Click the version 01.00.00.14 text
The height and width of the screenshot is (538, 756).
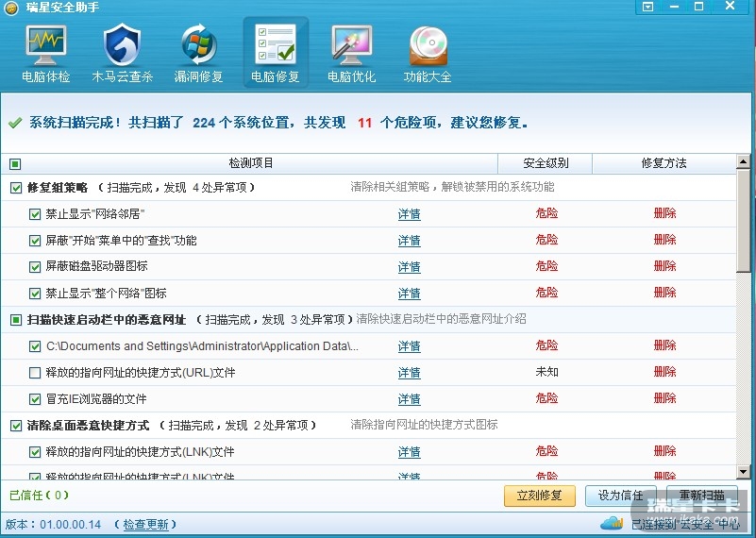71,525
